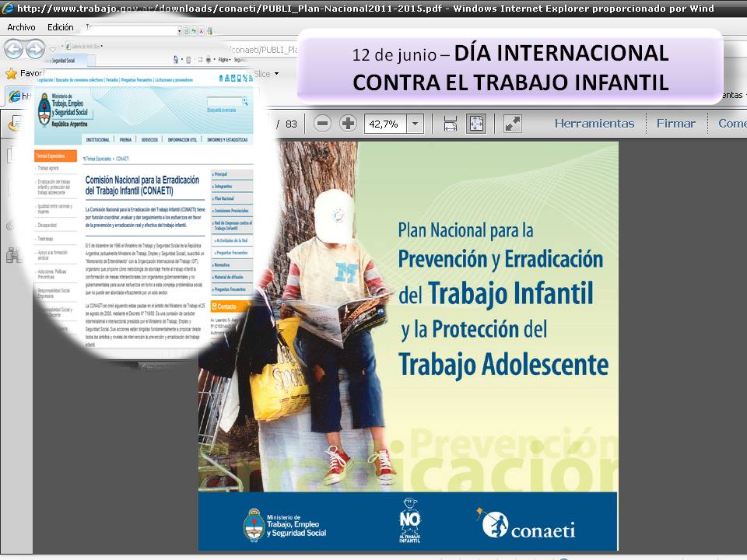
Task: Select Trabajo agrario in left sidebar
Action: (x=48, y=168)
